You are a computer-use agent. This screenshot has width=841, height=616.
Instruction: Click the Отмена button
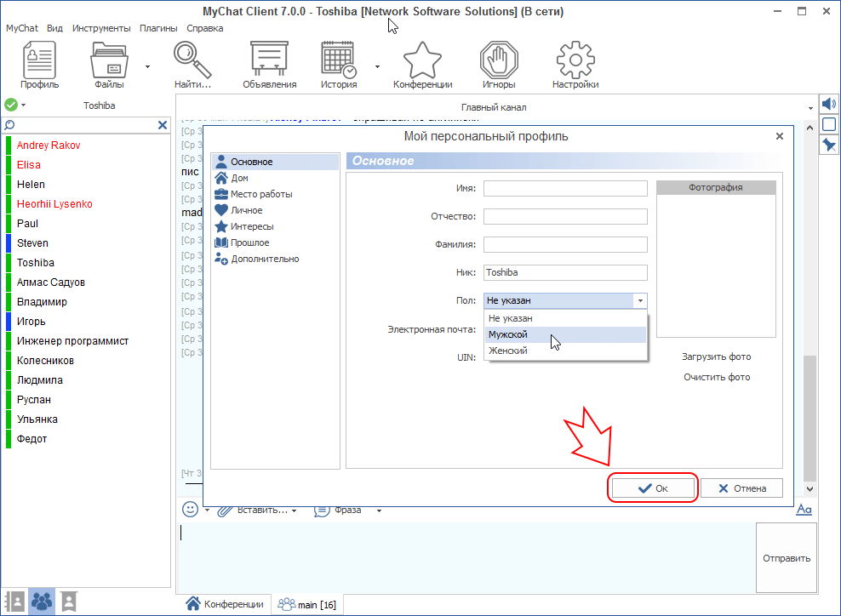pyautogui.click(x=741, y=488)
